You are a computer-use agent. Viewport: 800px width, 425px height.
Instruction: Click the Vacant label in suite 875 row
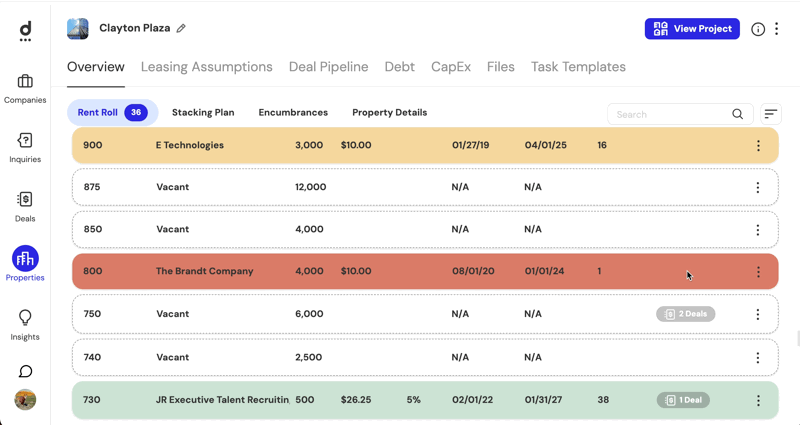[172, 187]
